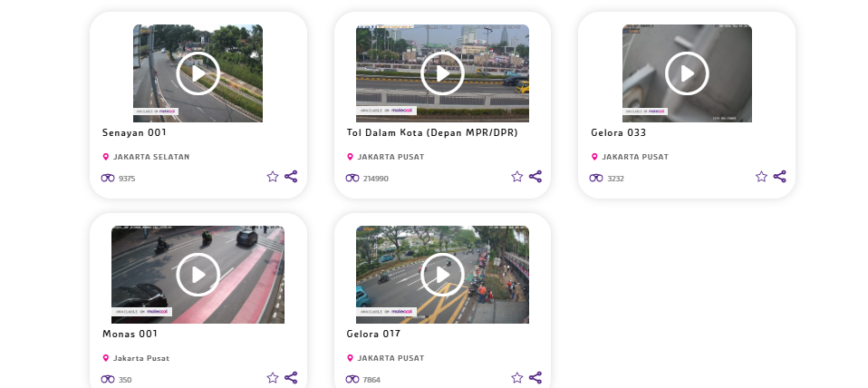868x388 pixels.
Task: Click JAKARTA PUSAT under Gelora 017
Action: 391,359
